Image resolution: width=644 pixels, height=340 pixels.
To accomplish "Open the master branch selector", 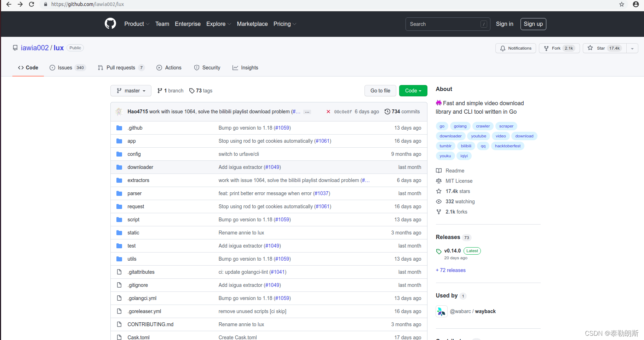I will point(131,91).
